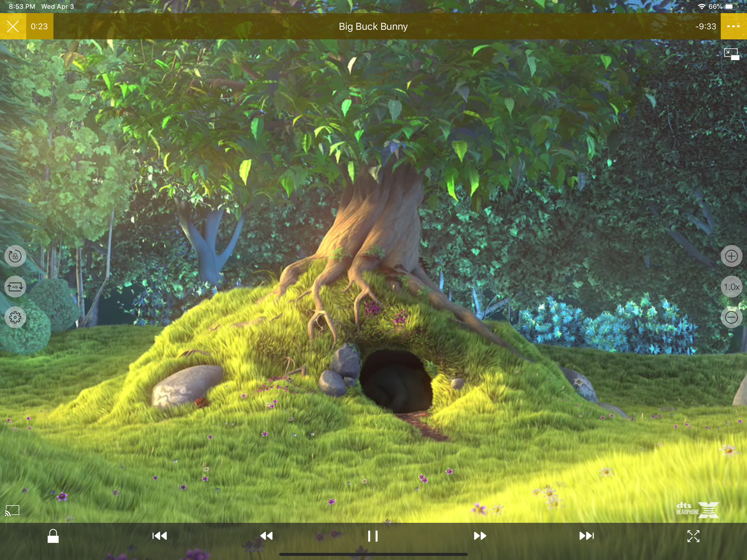Skip to next track
747x560 pixels.
[x=586, y=536]
